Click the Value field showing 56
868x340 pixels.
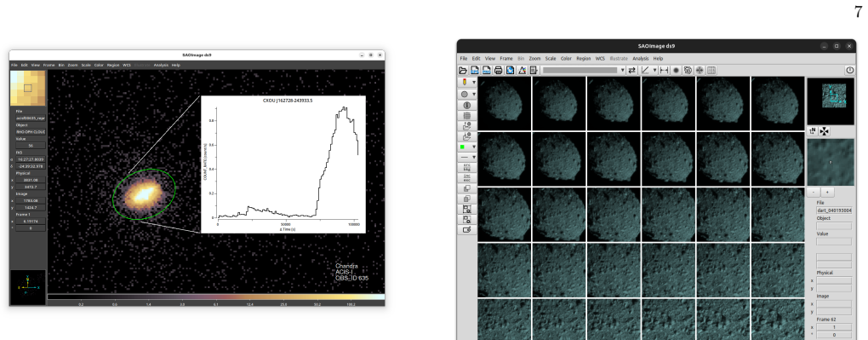(30, 146)
